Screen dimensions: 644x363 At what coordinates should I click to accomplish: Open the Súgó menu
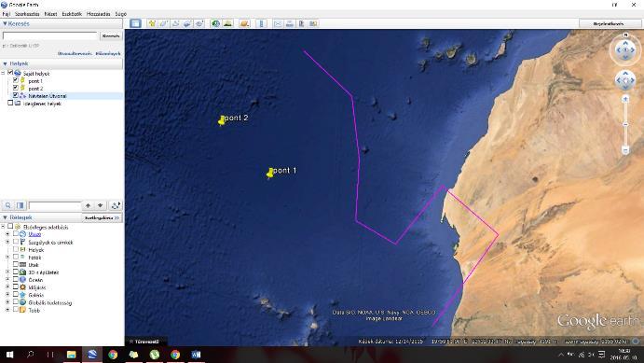[x=121, y=14]
